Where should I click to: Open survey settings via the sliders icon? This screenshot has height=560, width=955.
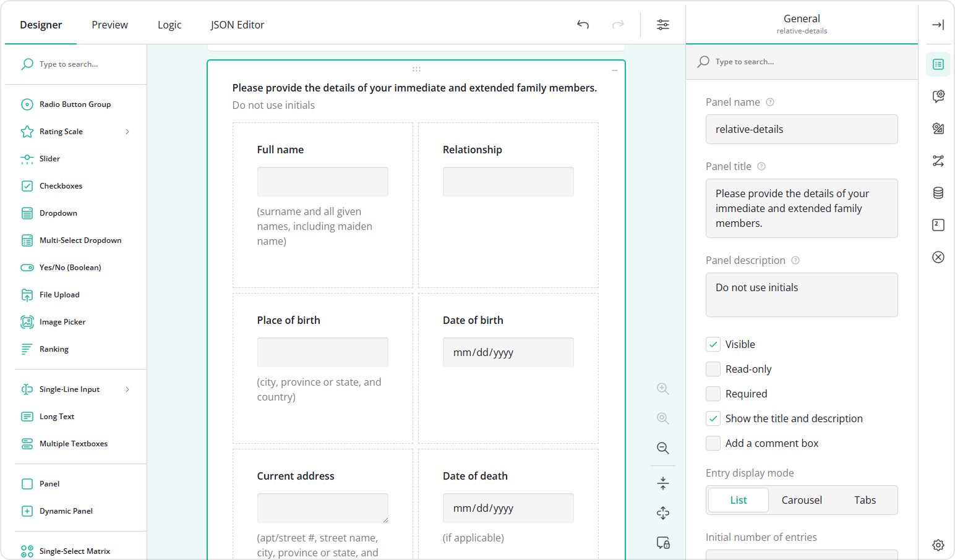point(663,25)
